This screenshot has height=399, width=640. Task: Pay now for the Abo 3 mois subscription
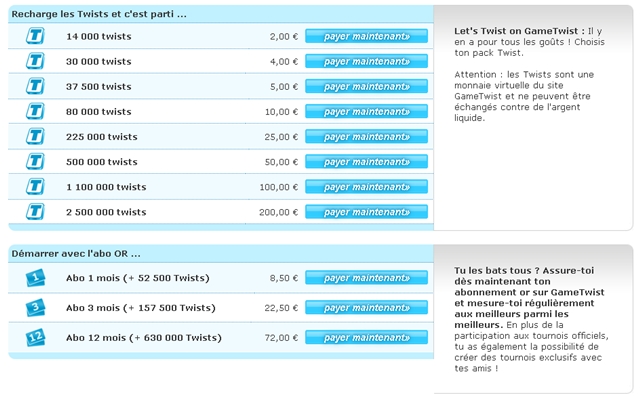click(x=367, y=307)
